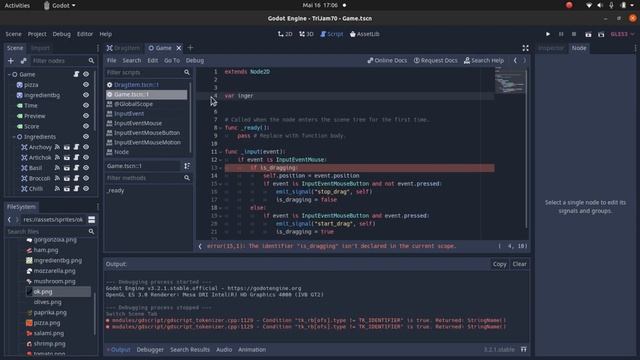The height and width of the screenshot is (360, 640).
Task: Open the scene icon on Chilli node
Action: click(x=67, y=189)
